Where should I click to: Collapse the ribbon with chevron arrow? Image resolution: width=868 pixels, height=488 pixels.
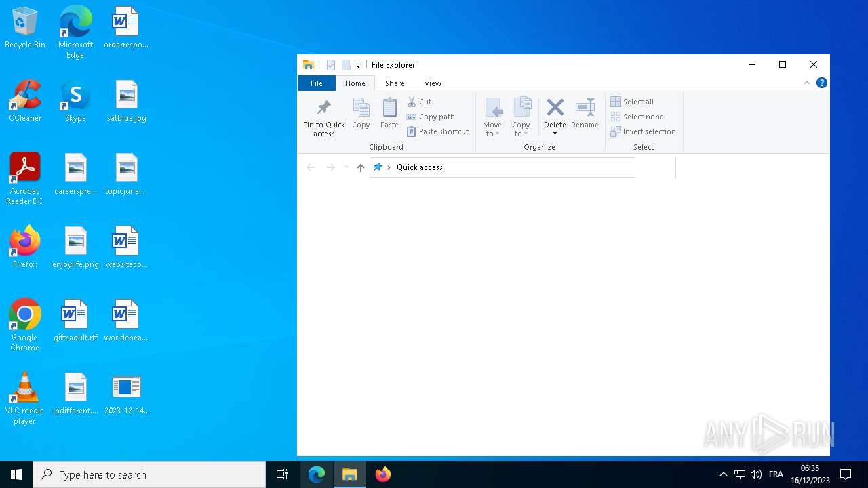click(807, 83)
